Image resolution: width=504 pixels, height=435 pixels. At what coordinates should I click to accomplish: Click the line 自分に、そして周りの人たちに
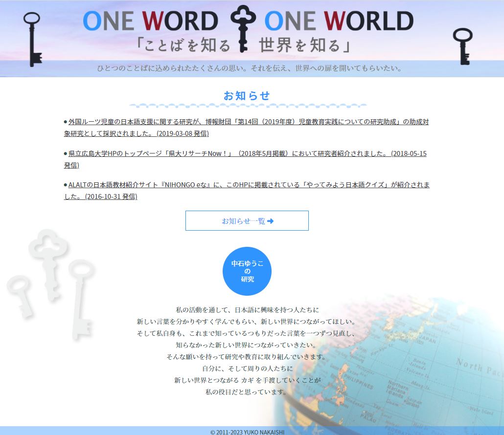pos(247,369)
